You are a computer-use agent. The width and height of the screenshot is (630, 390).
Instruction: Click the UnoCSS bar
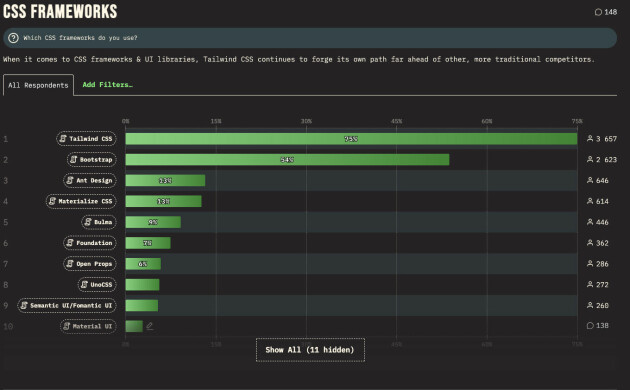tap(142, 285)
